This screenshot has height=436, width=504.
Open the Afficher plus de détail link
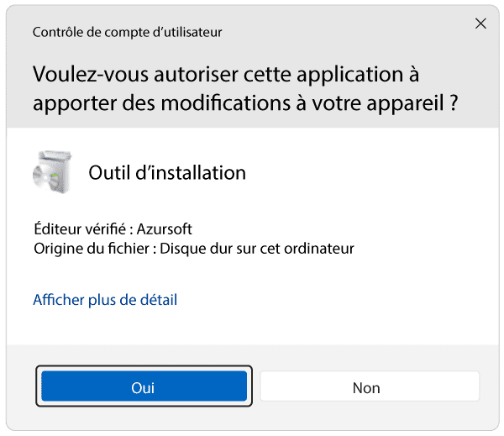[105, 300]
